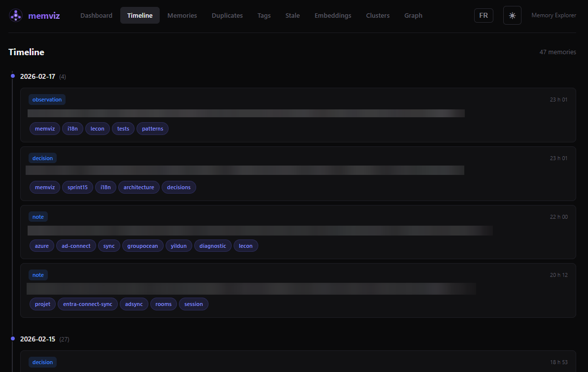Click the azure tag
588x372 pixels.
tap(41, 246)
